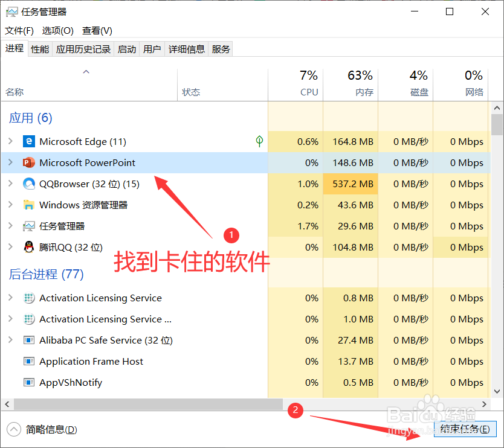504x448 pixels.
Task: Select the QQBrowser application icon
Action: click(29, 184)
